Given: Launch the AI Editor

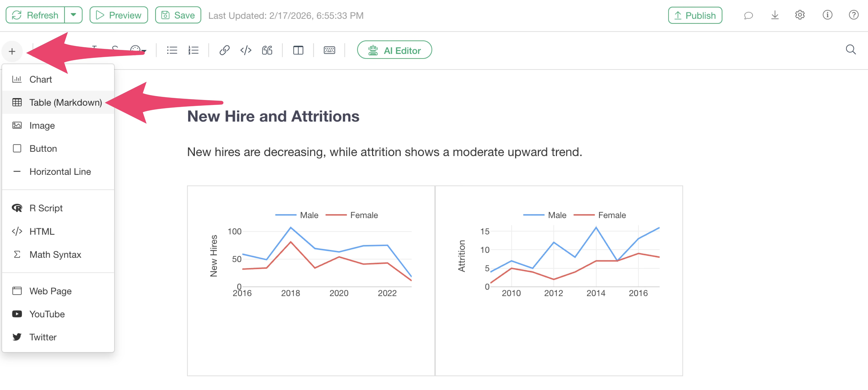Looking at the screenshot, I should tap(394, 50).
